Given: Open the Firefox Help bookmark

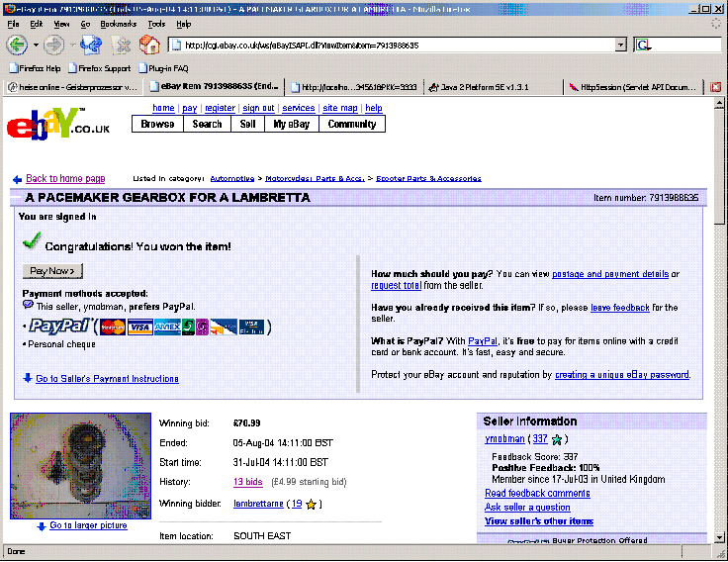Looking at the screenshot, I should pyautogui.click(x=35, y=68).
